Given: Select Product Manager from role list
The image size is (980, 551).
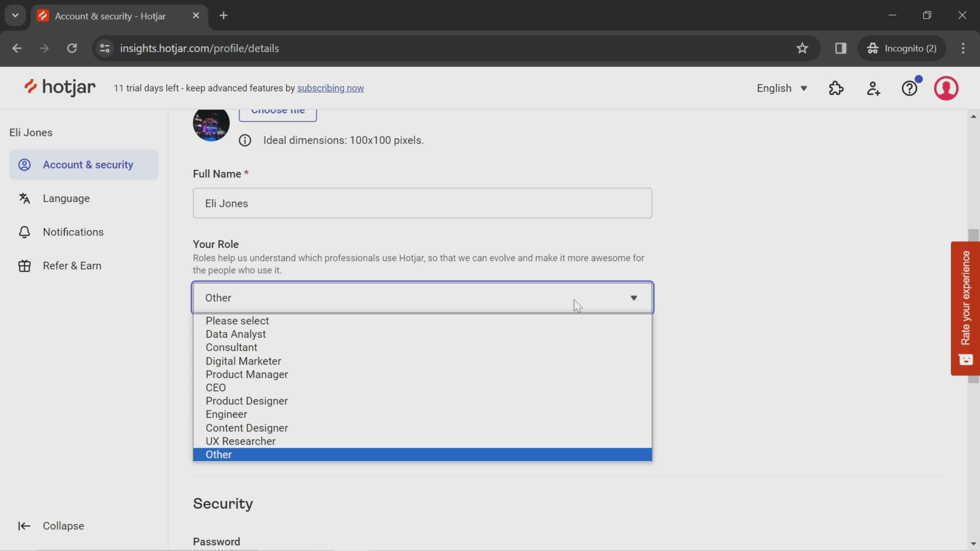Looking at the screenshot, I should click(246, 374).
